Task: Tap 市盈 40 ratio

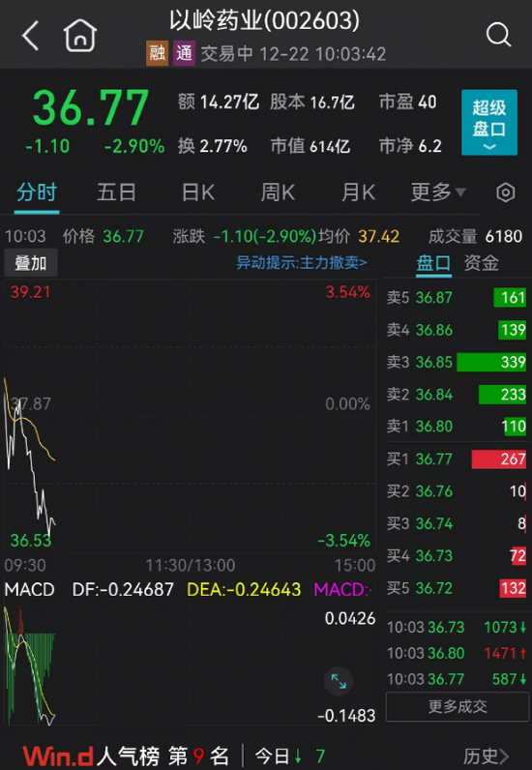Action: (x=407, y=103)
